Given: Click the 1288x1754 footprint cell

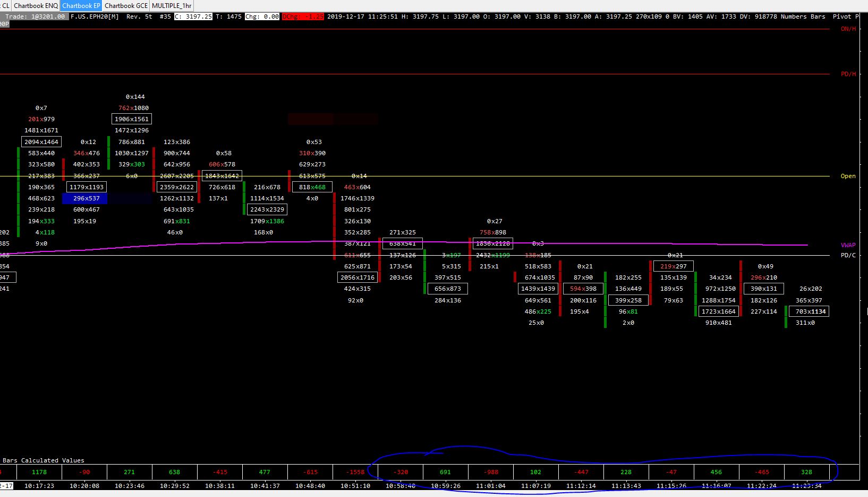Looking at the screenshot, I should click(719, 300).
